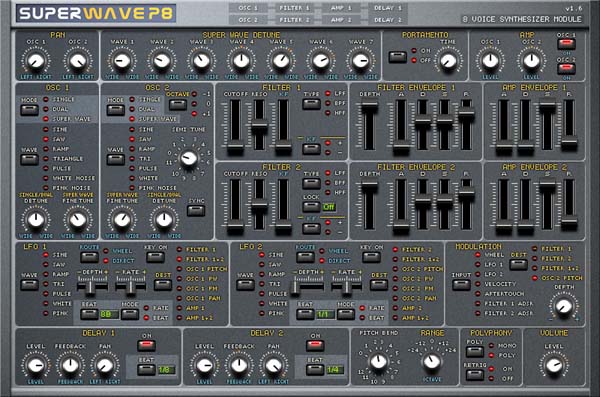
Task: Click the Filter 1 Cutoff slider
Action: tap(235, 126)
